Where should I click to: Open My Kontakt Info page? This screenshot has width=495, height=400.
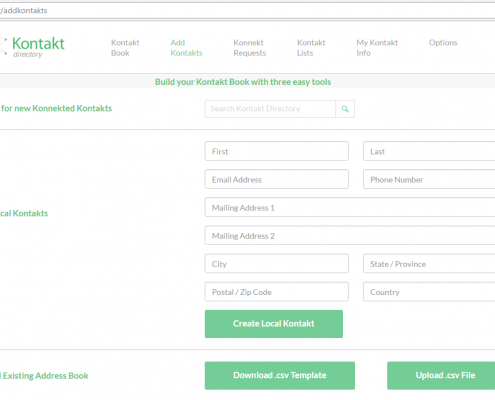pos(377,48)
